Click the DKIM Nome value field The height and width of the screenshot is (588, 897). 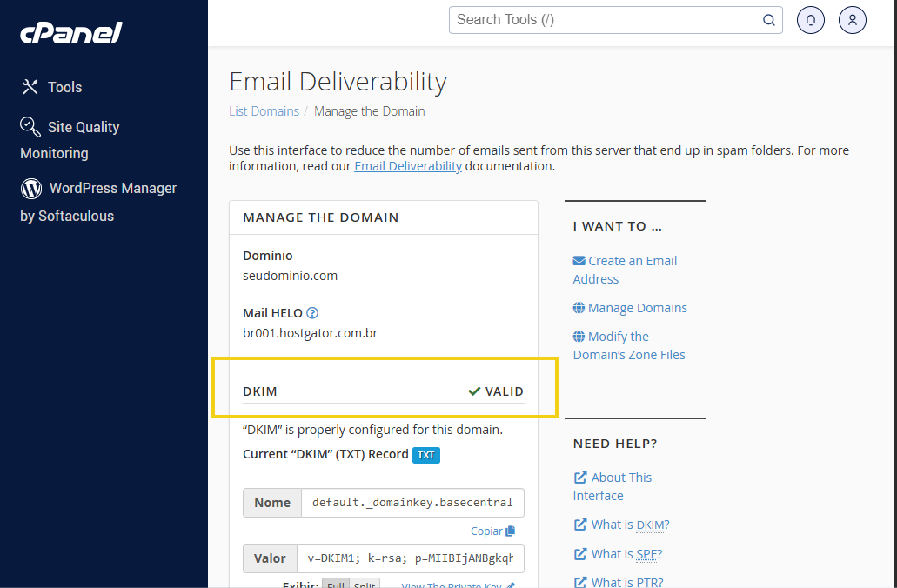click(x=412, y=502)
